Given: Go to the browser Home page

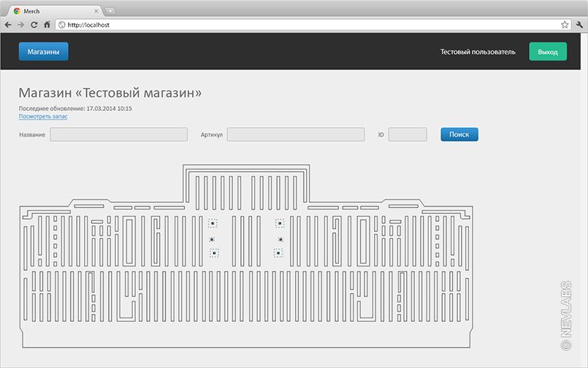Looking at the screenshot, I should (x=47, y=24).
